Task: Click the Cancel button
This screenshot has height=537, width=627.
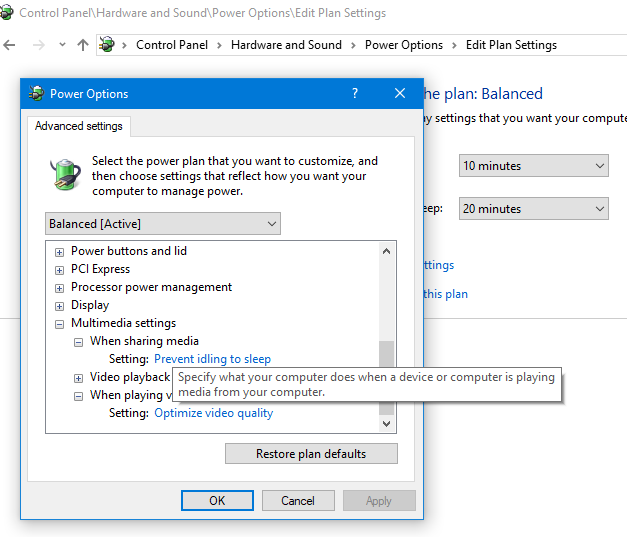Action: pyautogui.click(x=298, y=501)
